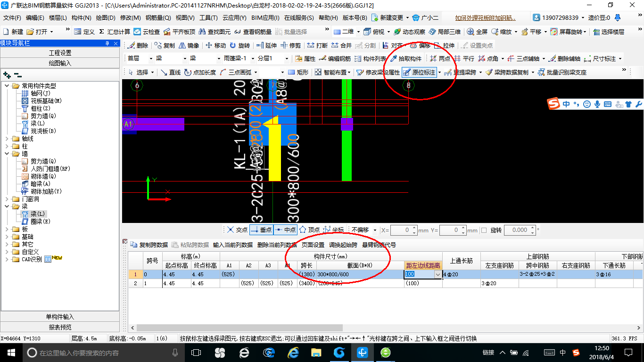Open 查找图元 find element tool
This screenshot has height=362, width=644.
pyautogui.click(x=215, y=32)
